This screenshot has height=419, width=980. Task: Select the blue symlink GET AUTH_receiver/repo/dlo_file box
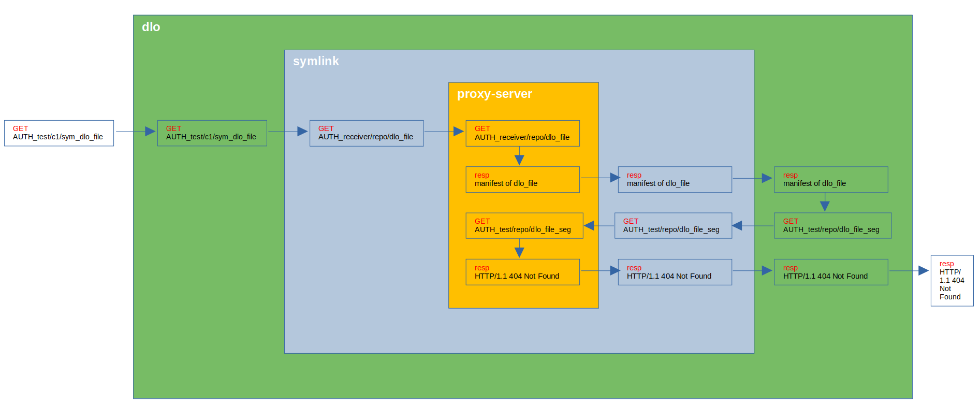367,133
